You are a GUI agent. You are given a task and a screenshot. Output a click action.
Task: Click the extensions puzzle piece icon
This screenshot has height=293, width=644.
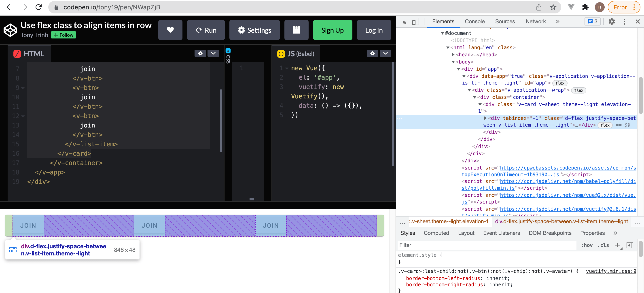point(585,7)
